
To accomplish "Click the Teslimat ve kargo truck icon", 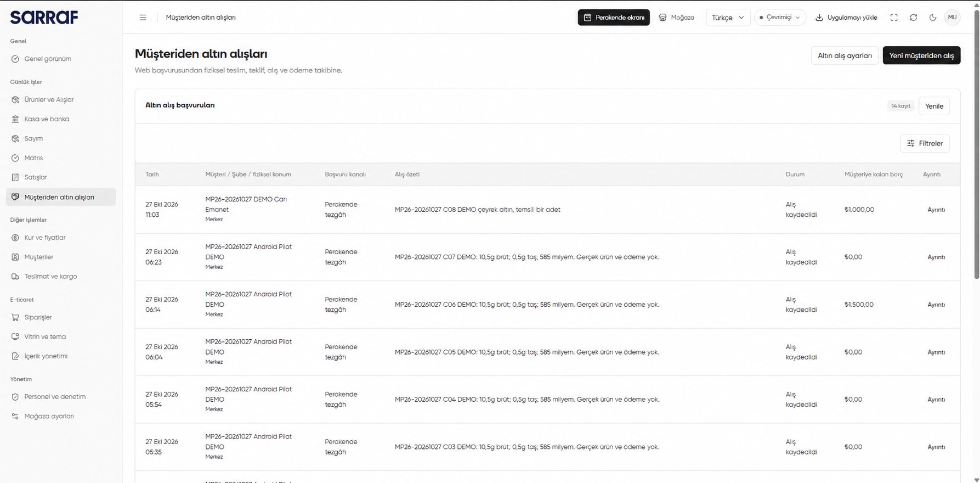I will (x=15, y=277).
